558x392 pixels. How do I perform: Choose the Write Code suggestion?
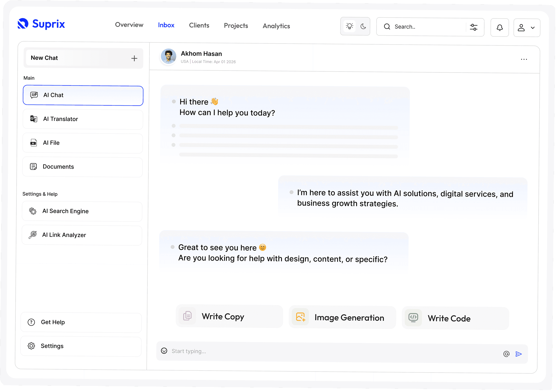pos(456,318)
